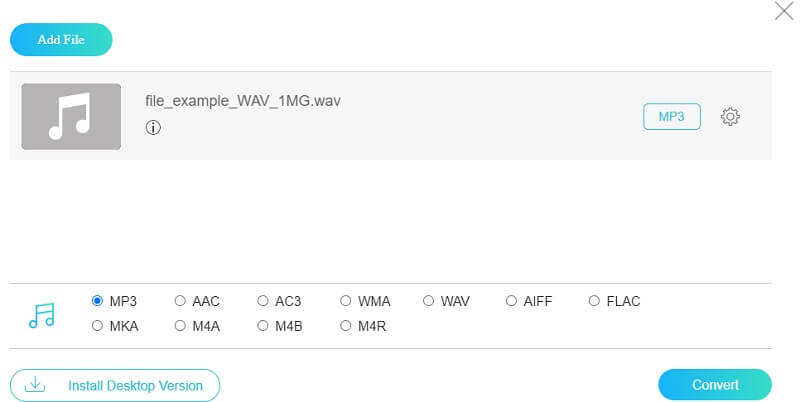The height and width of the screenshot is (402, 800).
Task: Select M4B audiobook format
Action: (263, 326)
